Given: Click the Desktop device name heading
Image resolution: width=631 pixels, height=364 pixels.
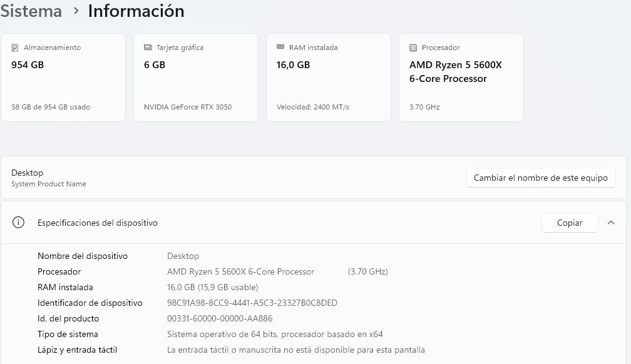Looking at the screenshot, I should point(28,173).
